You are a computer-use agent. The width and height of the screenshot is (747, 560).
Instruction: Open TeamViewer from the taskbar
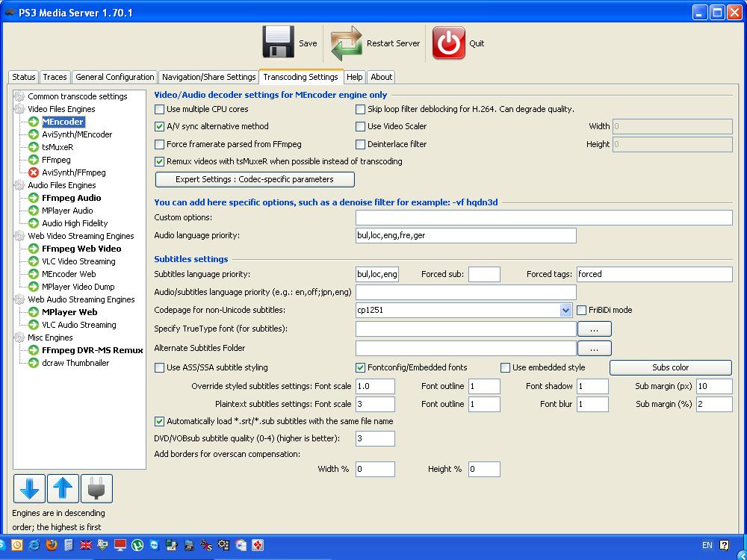coord(155,545)
